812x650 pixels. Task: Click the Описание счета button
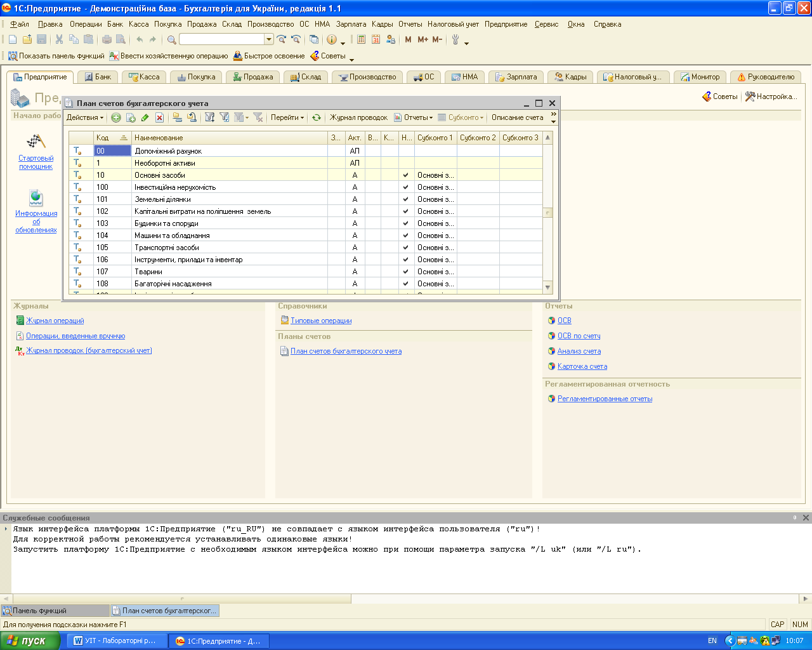518,117
